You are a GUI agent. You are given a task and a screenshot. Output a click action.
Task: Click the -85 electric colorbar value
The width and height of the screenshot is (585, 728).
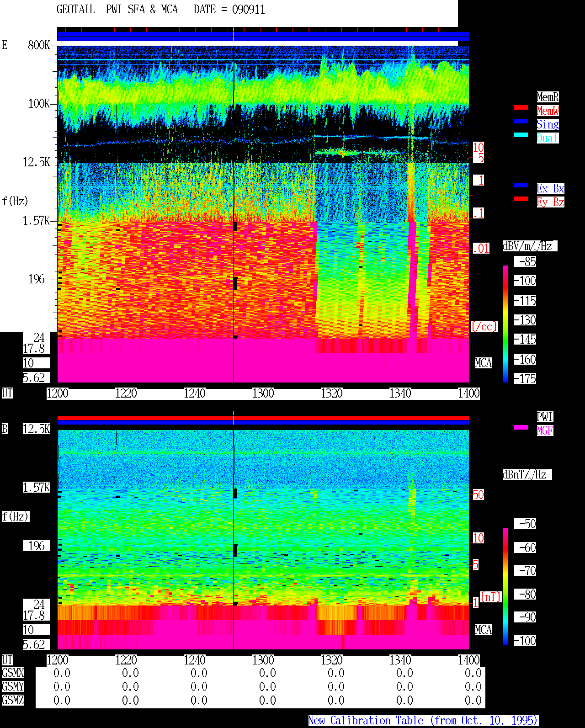[x=526, y=262]
